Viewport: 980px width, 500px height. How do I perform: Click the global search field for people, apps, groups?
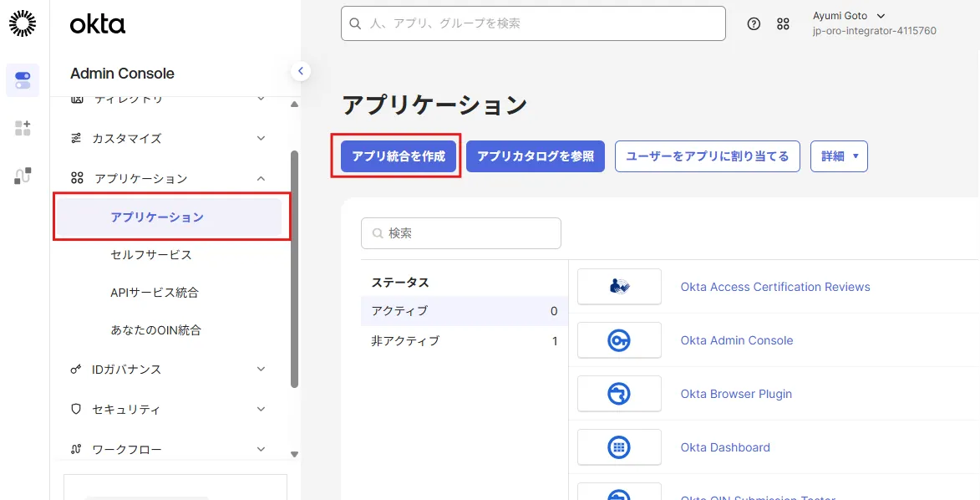pos(533,23)
